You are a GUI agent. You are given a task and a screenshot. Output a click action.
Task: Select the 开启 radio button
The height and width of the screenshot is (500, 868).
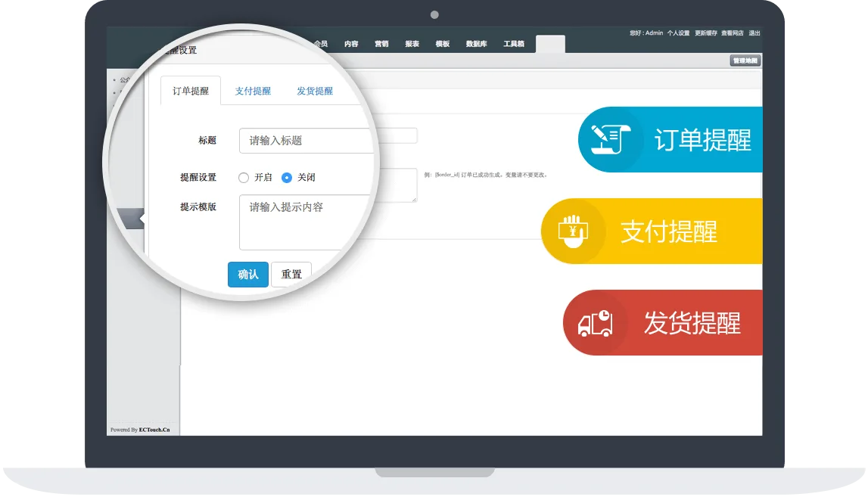click(244, 178)
